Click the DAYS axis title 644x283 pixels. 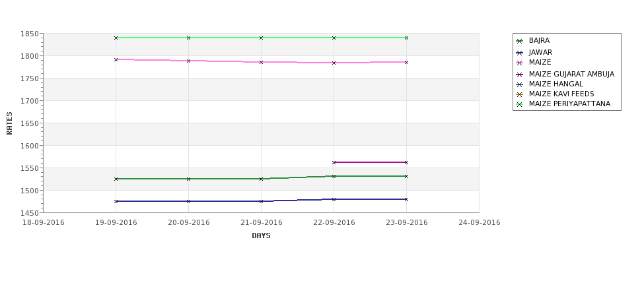click(x=261, y=236)
